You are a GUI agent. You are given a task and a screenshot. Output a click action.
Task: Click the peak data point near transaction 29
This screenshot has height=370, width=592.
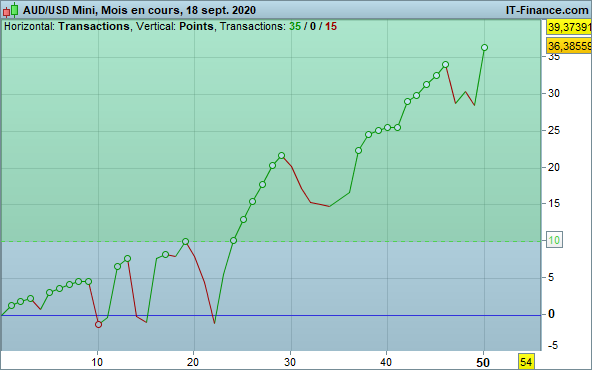(x=282, y=156)
